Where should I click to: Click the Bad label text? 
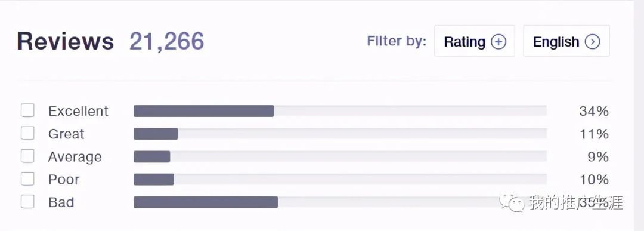pyautogui.click(x=61, y=202)
